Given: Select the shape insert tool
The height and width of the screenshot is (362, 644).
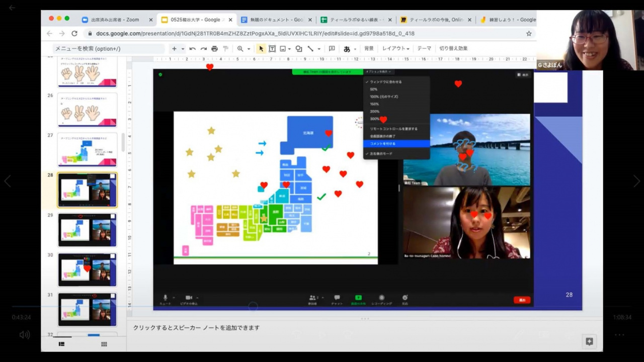Looking at the screenshot, I should (298, 49).
